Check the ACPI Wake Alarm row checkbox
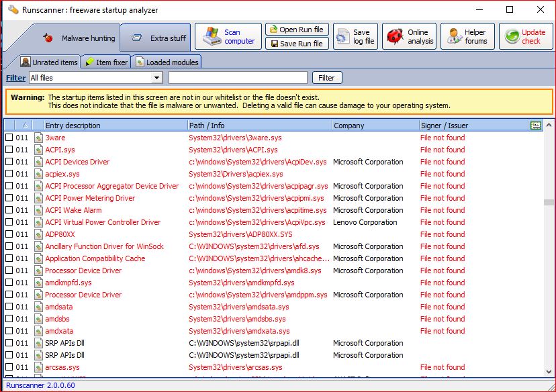The width and height of the screenshot is (556, 392). pos(9,210)
